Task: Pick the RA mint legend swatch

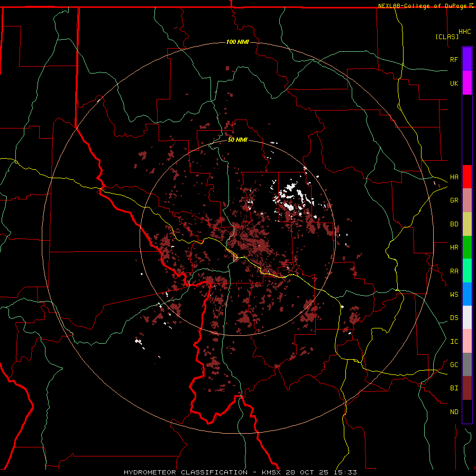Action: 467,271
